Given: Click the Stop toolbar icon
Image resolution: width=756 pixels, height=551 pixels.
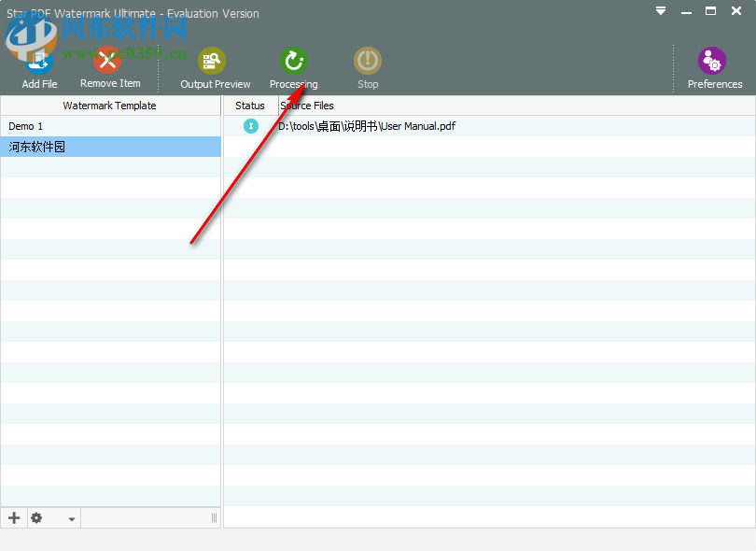Looking at the screenshot, I should 368,62.
